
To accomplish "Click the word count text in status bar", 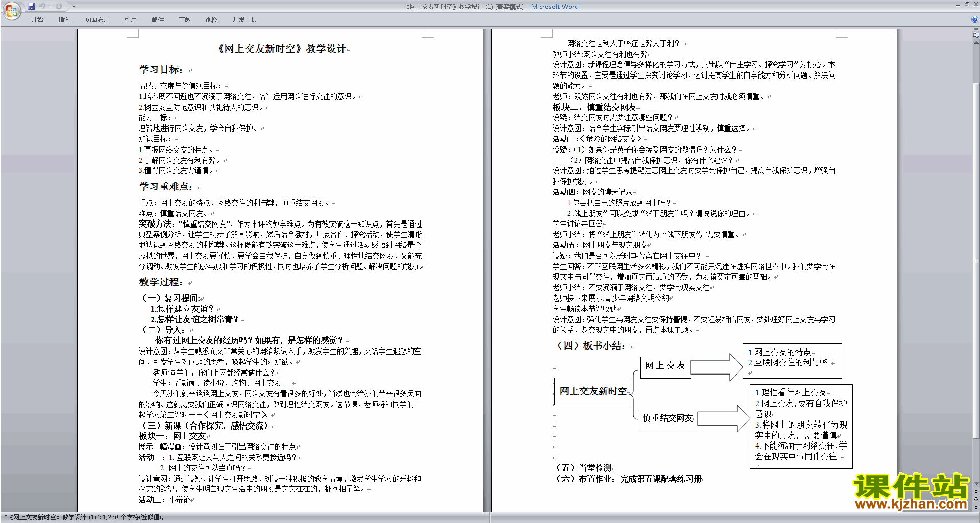I will [x=85, y=517].
